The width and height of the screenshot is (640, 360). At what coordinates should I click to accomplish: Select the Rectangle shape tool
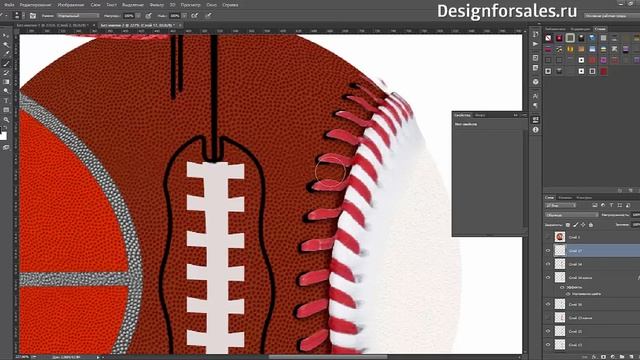6,110
